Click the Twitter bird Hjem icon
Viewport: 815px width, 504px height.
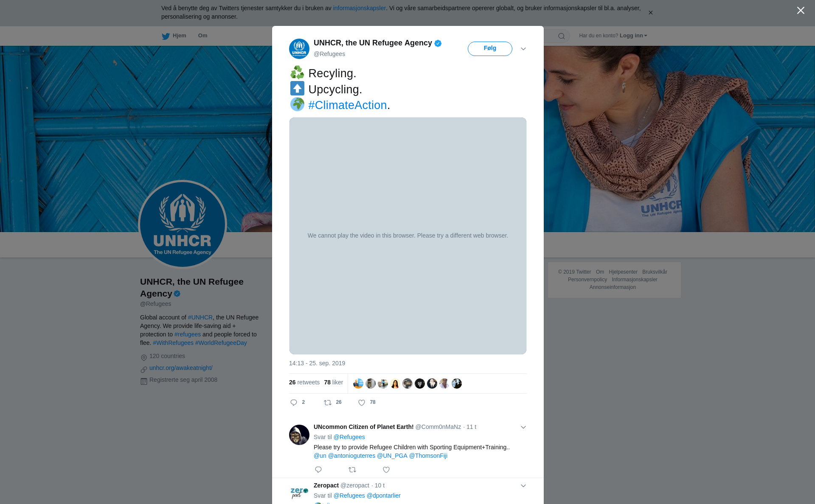click(x=166, y=36)
